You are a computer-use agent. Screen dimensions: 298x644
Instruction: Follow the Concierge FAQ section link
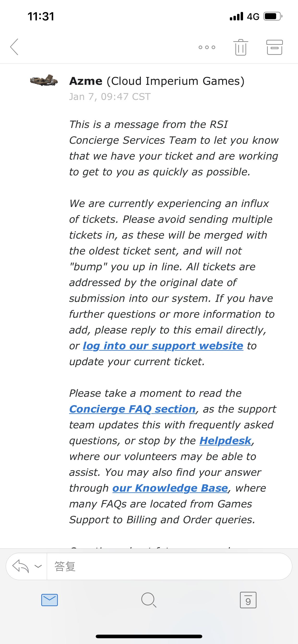[132, 409]
